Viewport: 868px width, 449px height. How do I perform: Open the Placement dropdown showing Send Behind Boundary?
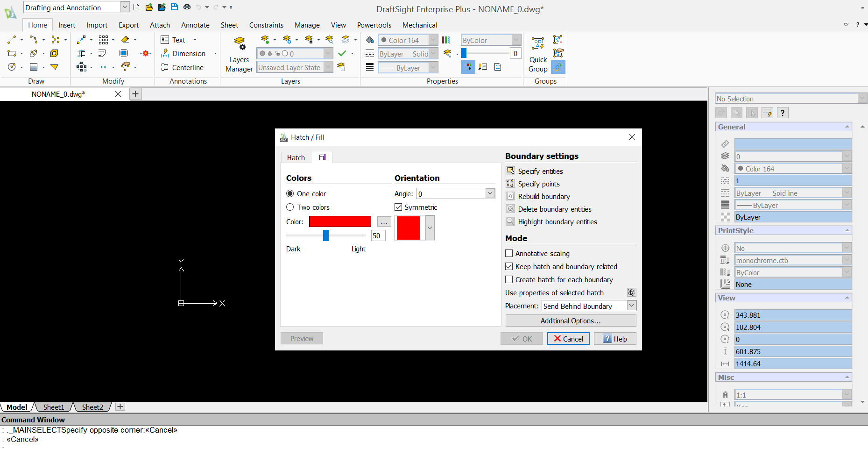(x=631, y=306)
